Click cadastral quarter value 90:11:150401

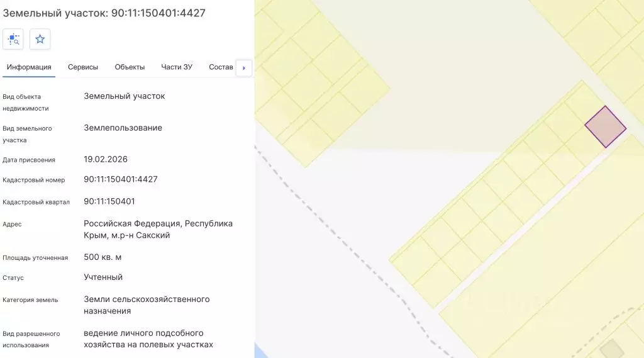pyautogui.click(x=109, y=201)
